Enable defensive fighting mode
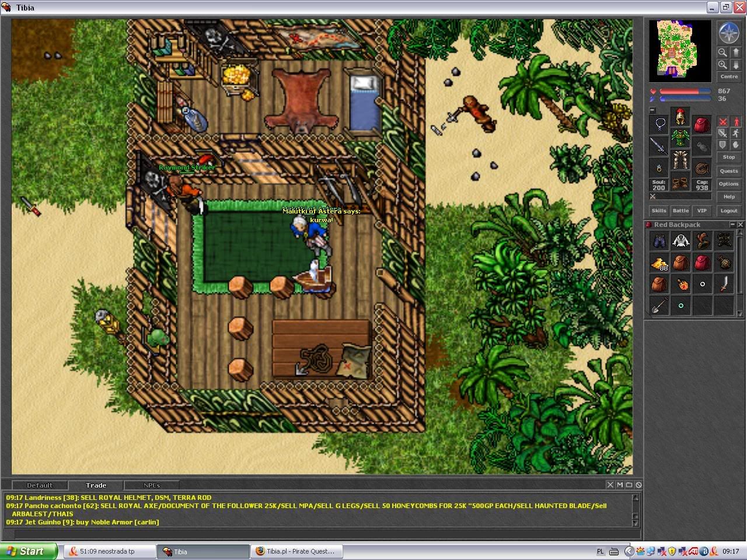Screen dimensions: 747x560 coord(723,145)
